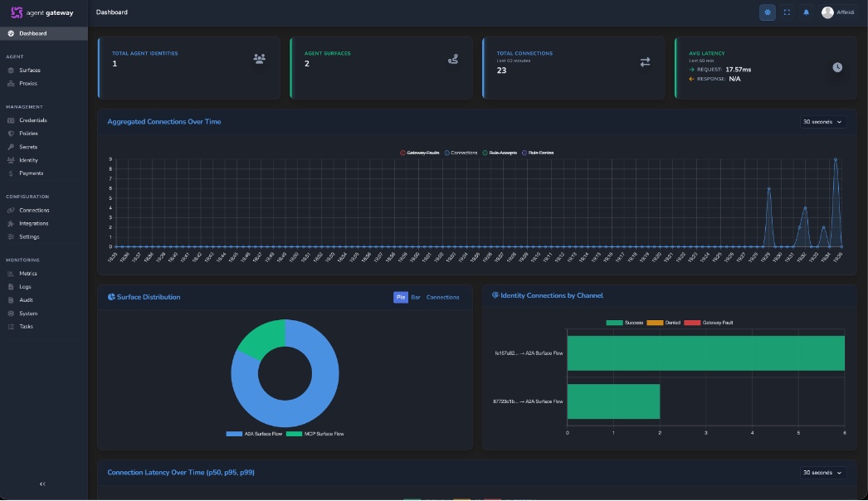Open the Dashboard item in sidebar
This screenshot has height=501, width=868.
(44, 33)
